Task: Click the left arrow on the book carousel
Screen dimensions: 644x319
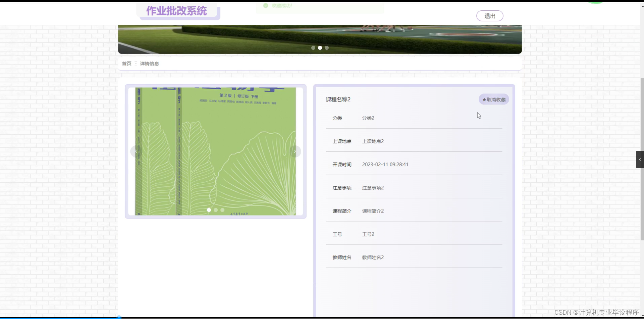Action: 136,151
